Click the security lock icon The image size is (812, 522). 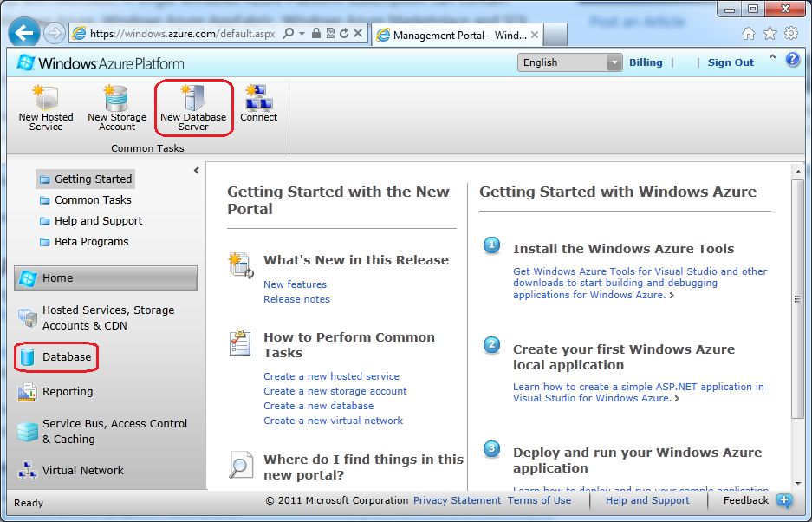click(316, 34)
